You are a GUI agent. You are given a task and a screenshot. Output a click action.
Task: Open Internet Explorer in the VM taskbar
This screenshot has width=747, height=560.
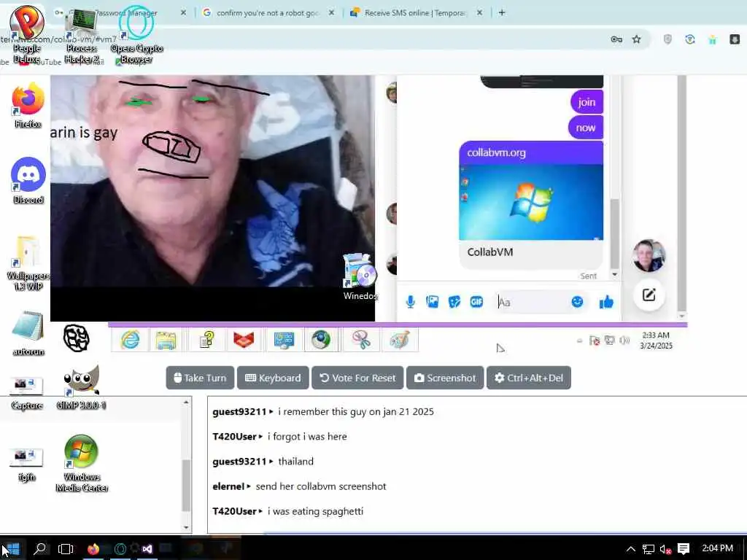130,340
